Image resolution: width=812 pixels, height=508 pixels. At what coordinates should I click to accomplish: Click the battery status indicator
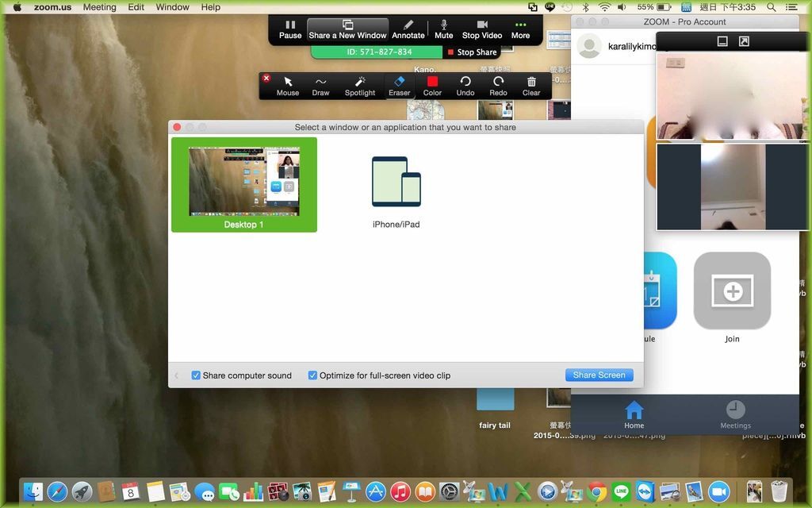[x=654, y=7]
